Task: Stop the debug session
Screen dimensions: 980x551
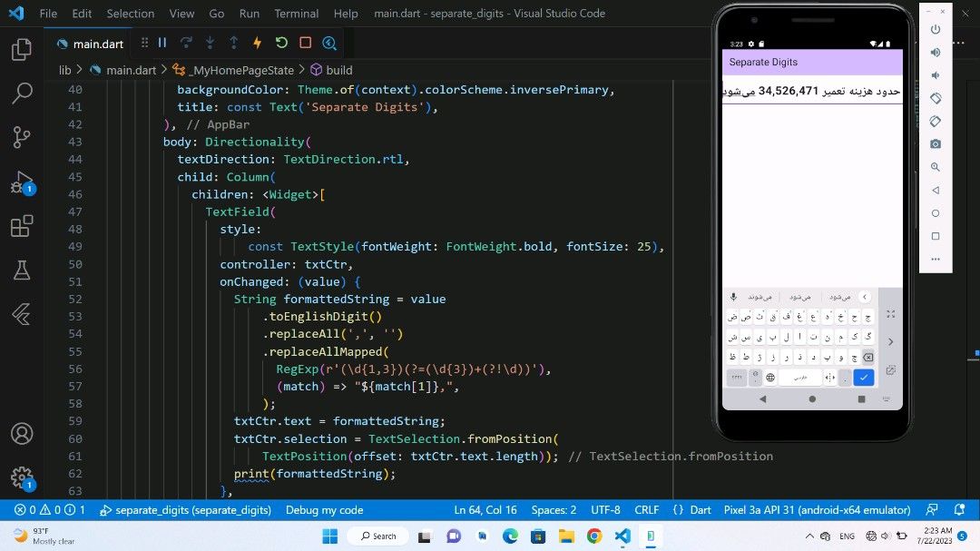Action: tap(306, 43)
